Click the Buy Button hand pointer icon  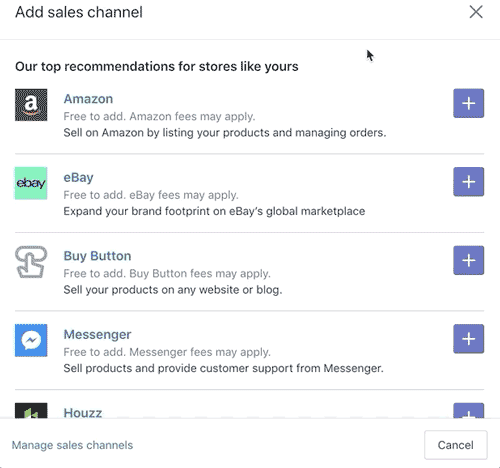point(31,262)
